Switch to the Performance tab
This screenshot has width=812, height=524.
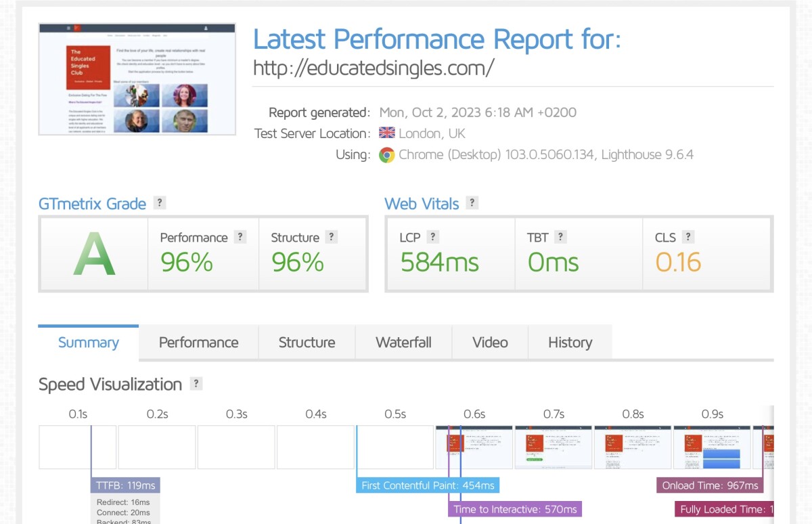[x=198, y=343]
